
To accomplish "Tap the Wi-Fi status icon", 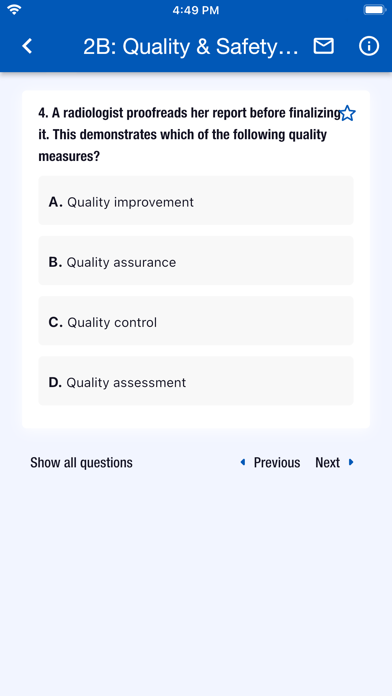I will (14, 9).
